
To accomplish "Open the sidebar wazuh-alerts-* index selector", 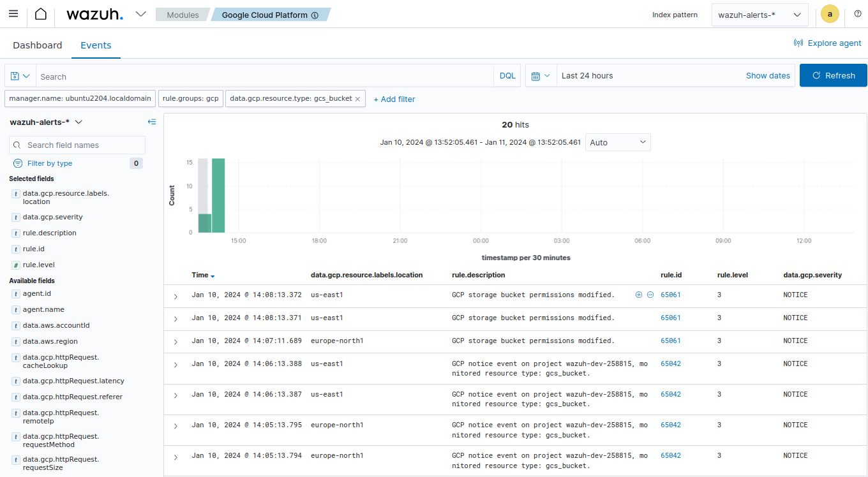I will point(46,122).
